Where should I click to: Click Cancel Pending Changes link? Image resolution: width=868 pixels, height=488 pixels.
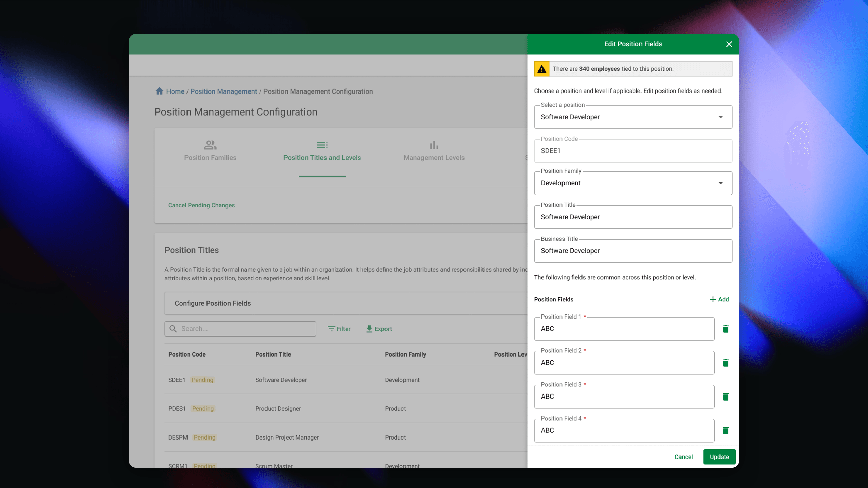[x=201, y=205]
